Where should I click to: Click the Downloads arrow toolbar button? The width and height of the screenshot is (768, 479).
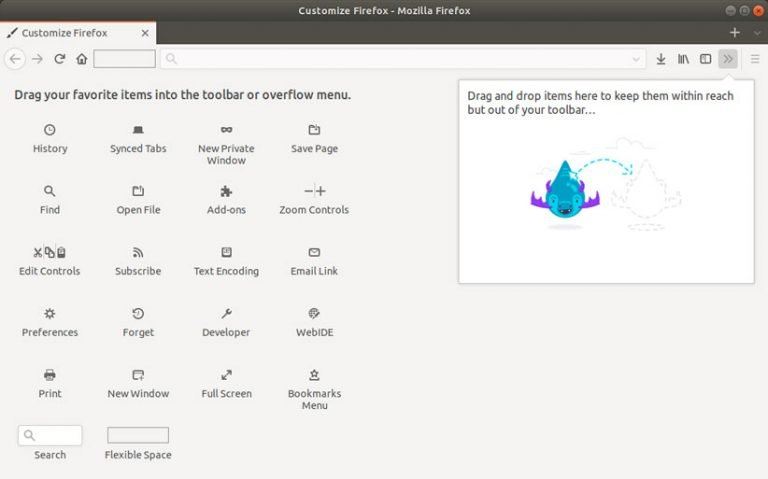pos(661,59)
